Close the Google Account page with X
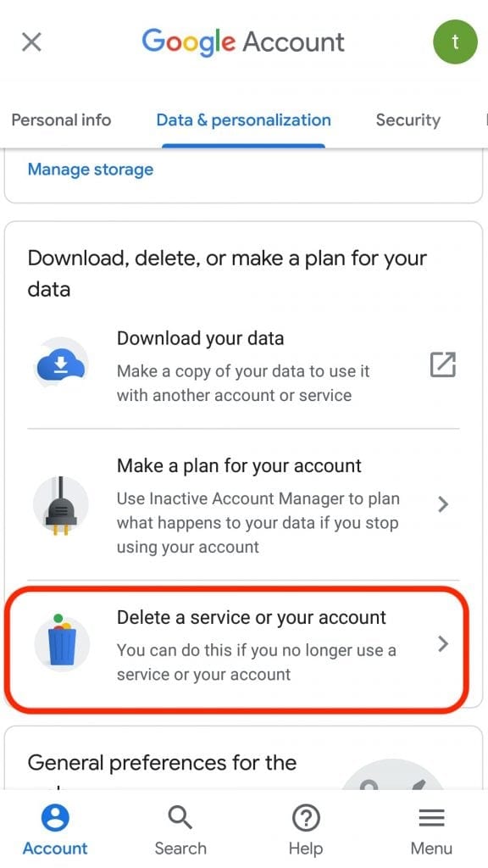This screenshot has width=488, height=868. 31,42
